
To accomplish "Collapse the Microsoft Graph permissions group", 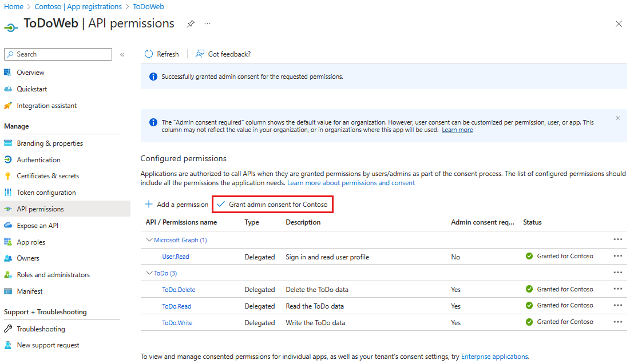I will 149,240.
